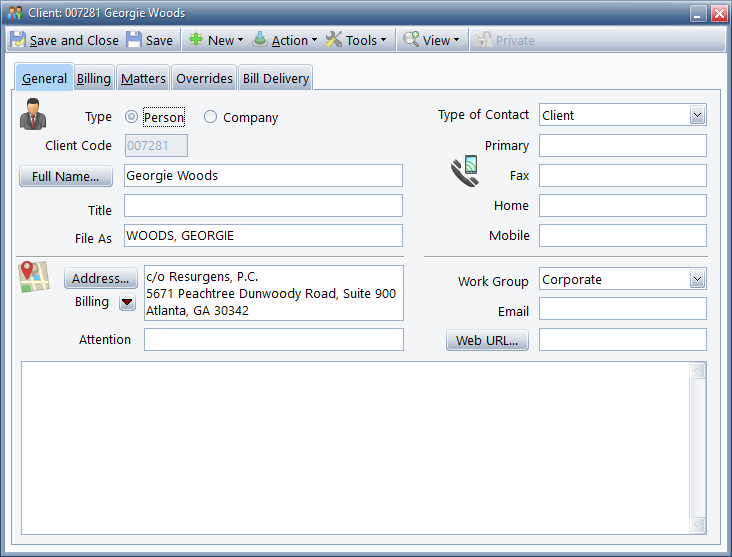Open the Tools wrench menu
Viewport: 732px width, 557px height.
pyautogui.click(x=355, y=41)
